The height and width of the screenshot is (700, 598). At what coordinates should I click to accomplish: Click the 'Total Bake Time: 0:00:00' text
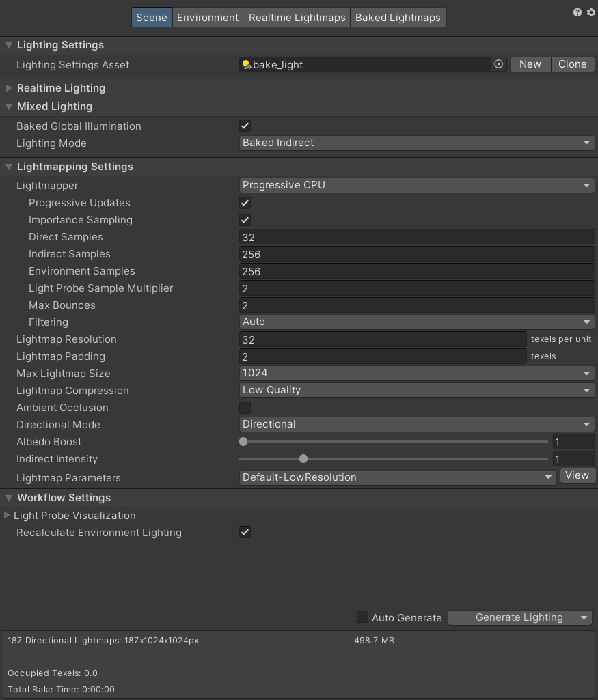pos(62,689)
